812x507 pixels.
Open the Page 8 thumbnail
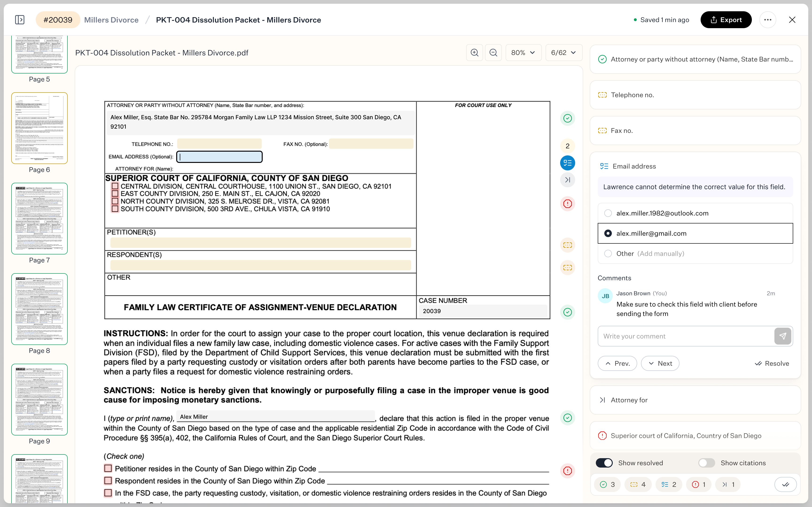coord(39,308)
